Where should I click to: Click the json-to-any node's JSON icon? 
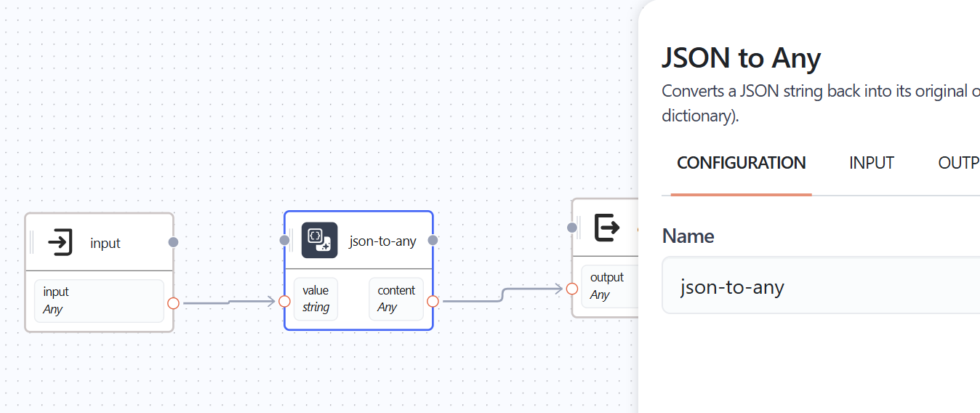click(x=319, y=240)
